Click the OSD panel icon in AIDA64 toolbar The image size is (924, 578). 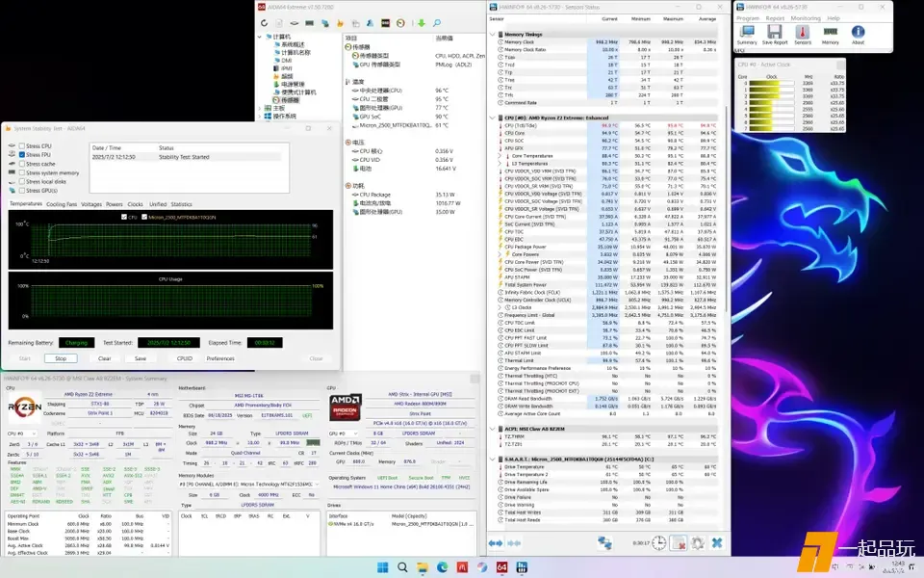pos(385,23)
